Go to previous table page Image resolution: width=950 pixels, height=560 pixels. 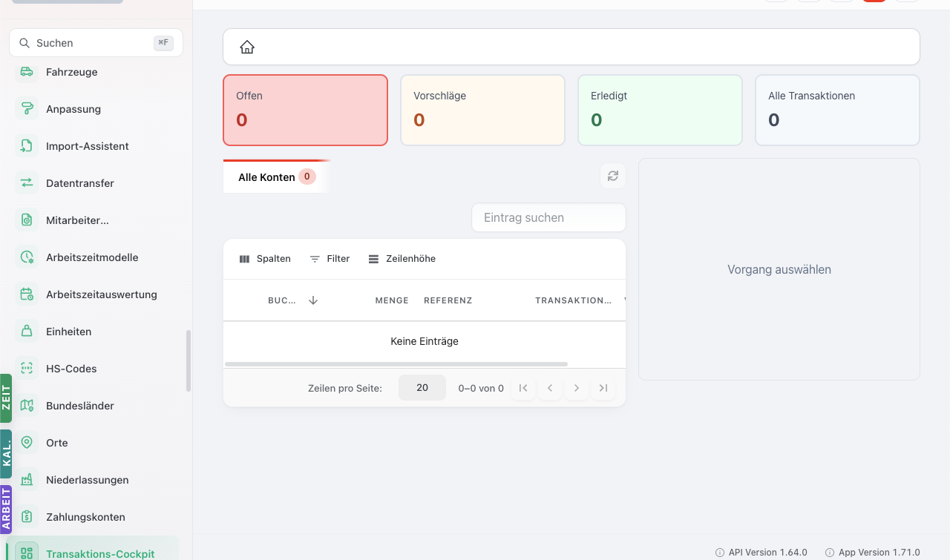[550, 388]
